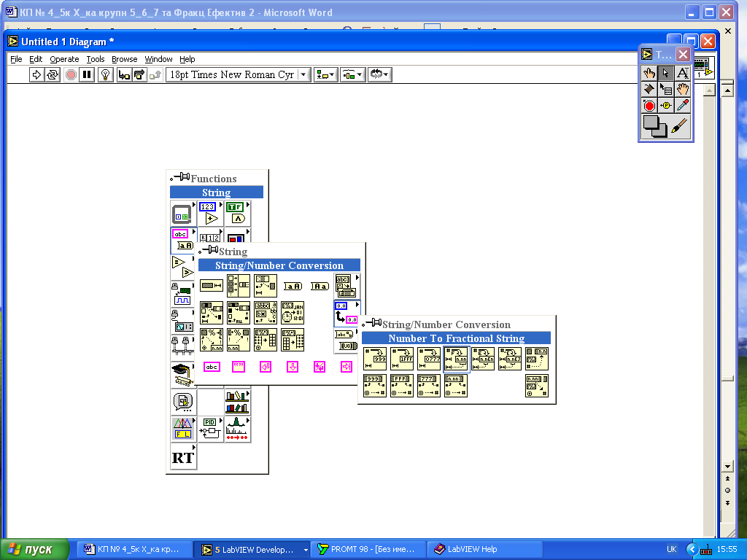Toggle Highlight Execution lightbulb

[x=105, y=75]
